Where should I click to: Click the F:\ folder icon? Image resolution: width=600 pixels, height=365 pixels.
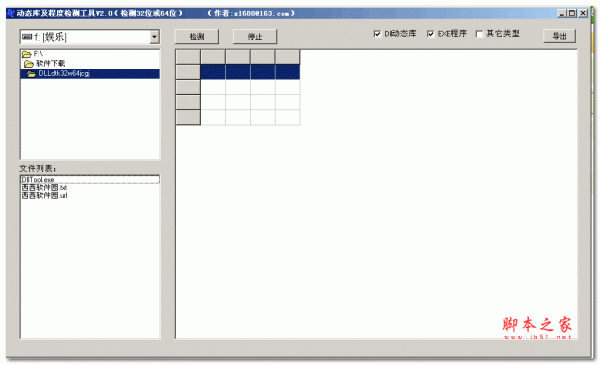coord(26,54)
